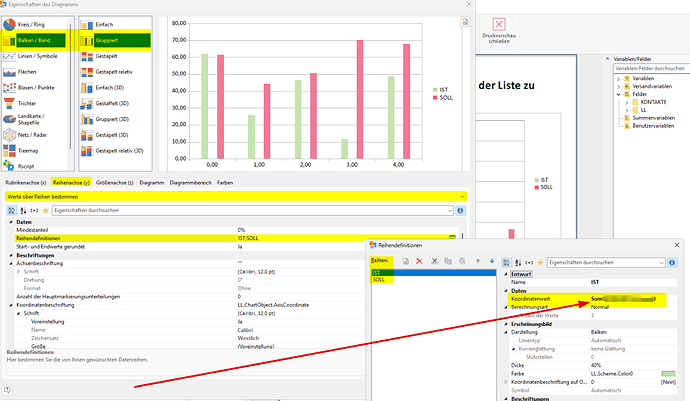Switch to Größenachse (z) tab
690x401 pixels.
pos(114,183)
